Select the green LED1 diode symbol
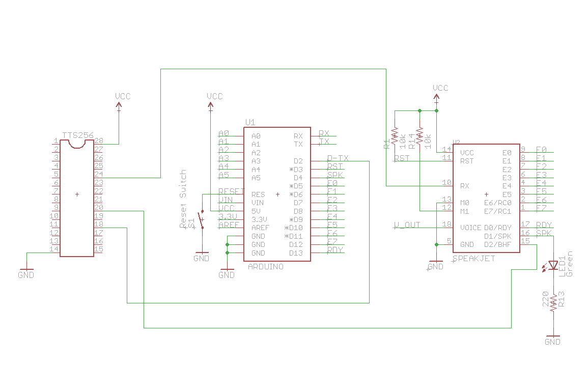Screen dimensions: 588x392 553,266
